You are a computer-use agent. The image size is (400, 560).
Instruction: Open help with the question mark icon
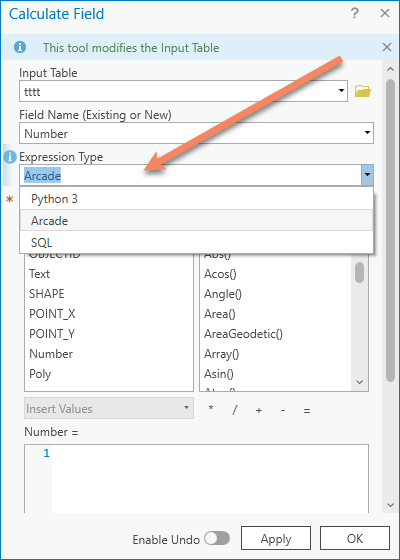pyautogui.click(x=354, y=14)
